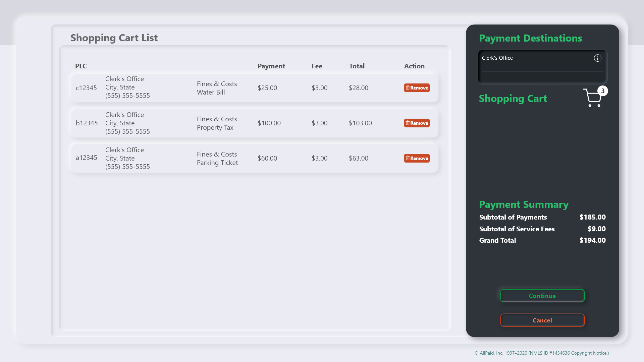Click the $63.00 total value
Screen dimensions: 644x362
point(359,158)
